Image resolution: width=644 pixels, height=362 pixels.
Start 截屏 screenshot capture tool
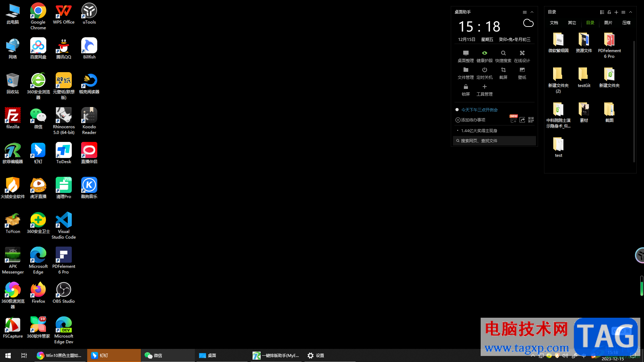pyautogui.click(x=503, y=73)
